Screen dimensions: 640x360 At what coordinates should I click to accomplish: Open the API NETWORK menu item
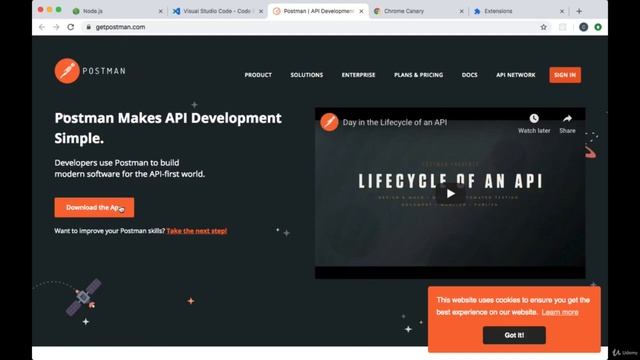[x=516, y=75]
